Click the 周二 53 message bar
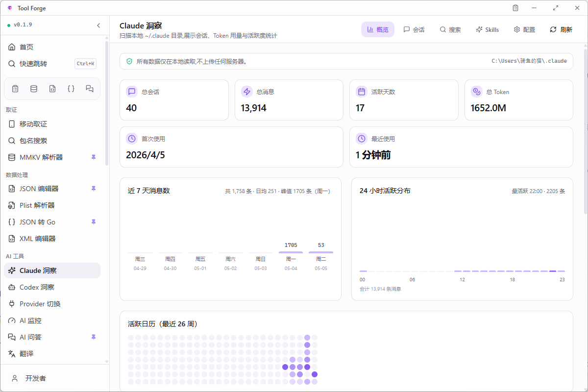This screenshot has width=588, height=392. point(321,252)
